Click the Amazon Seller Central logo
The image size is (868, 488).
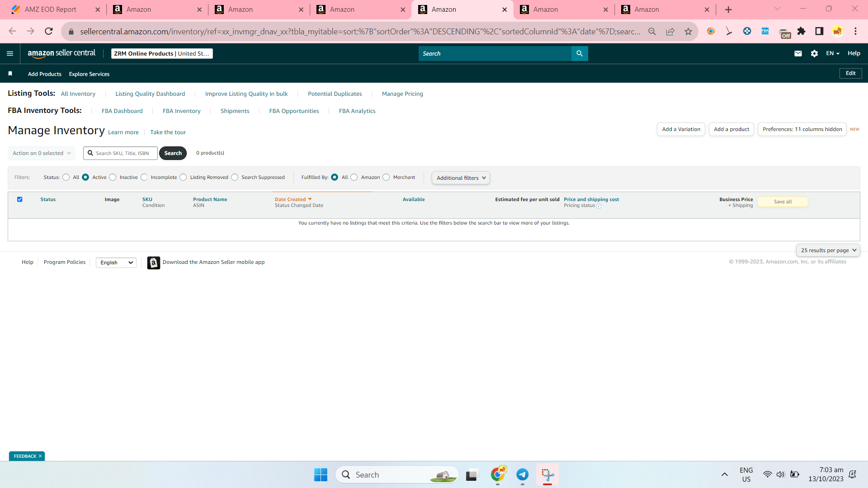click(x=61, y=53)
